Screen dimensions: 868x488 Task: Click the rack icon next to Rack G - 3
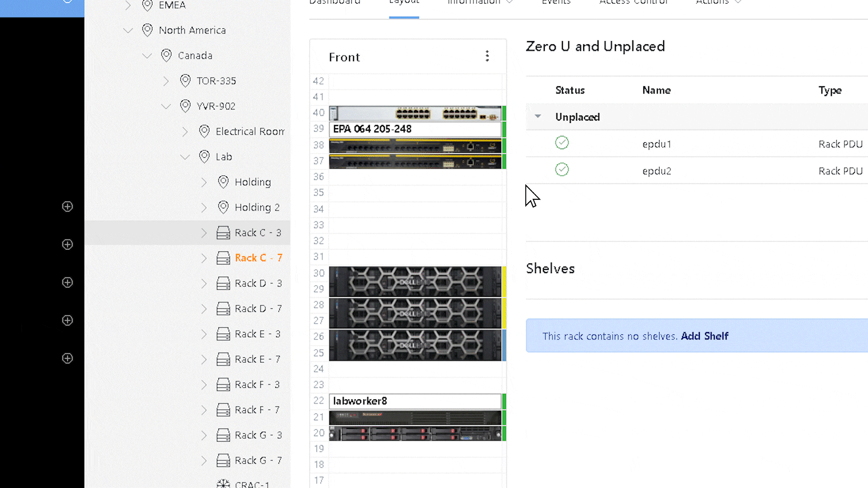pos(223,435)
